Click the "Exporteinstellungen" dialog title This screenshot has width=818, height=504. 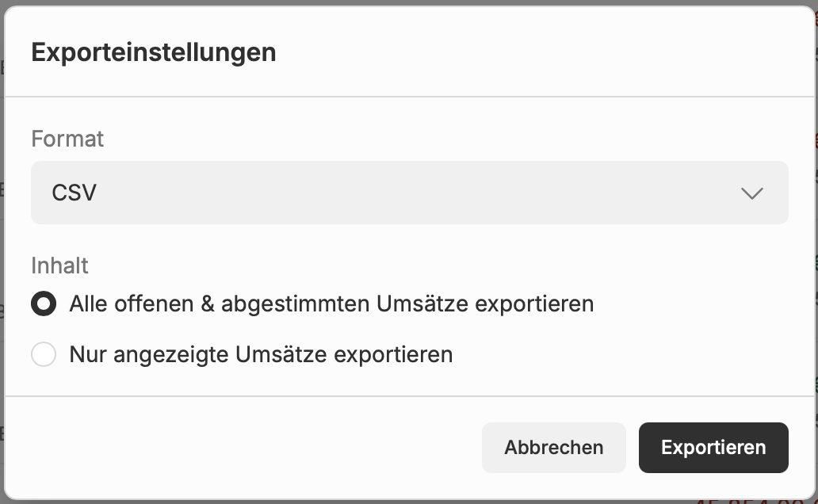(x=154, y=52)
